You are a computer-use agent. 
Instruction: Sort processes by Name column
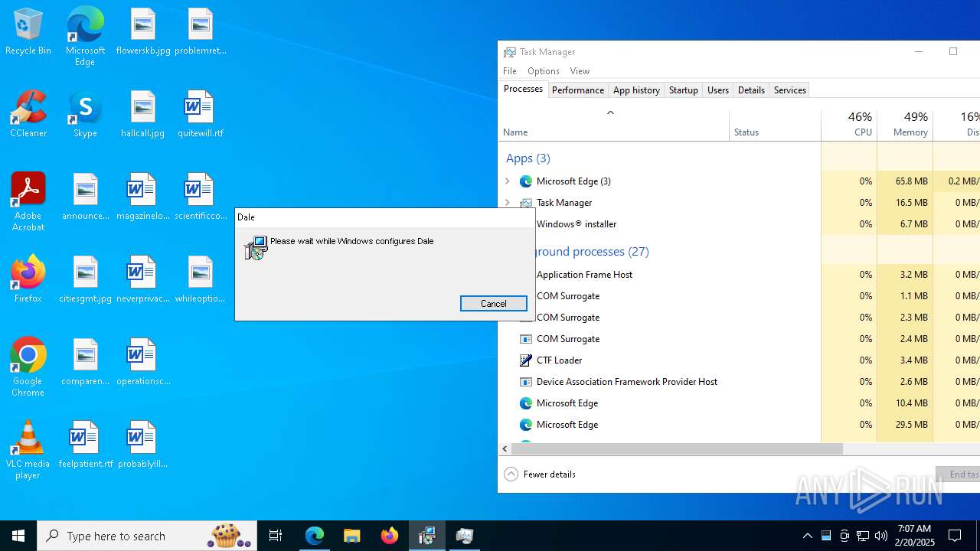(x=613, y=126)
